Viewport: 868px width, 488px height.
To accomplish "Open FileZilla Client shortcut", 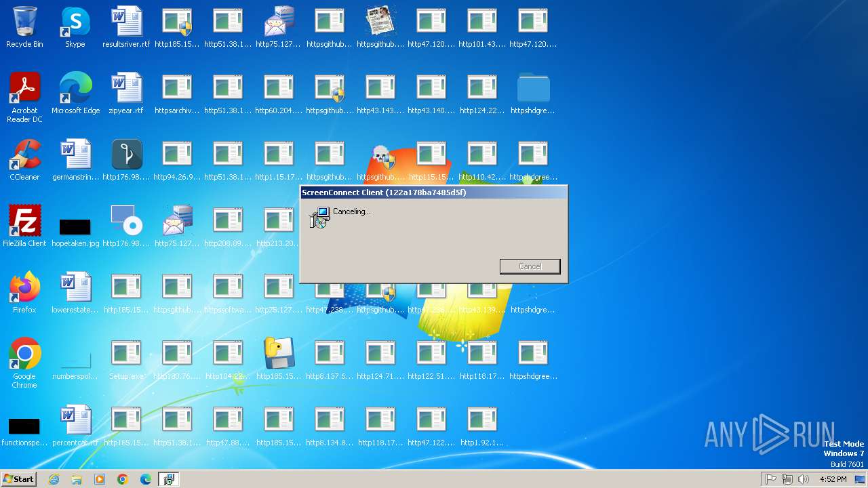I will 24,226.
